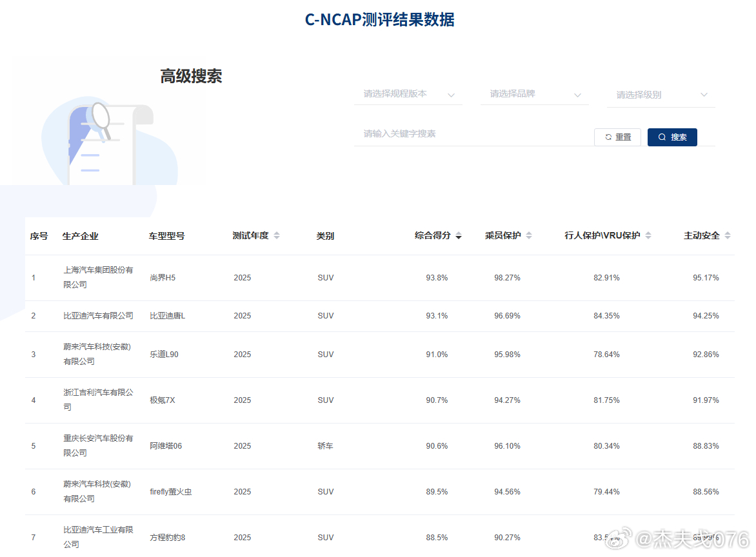Click the C-NCAP测评结果数据 page title
The width and height of the screenshot is (756, 557).
[380, 20]
